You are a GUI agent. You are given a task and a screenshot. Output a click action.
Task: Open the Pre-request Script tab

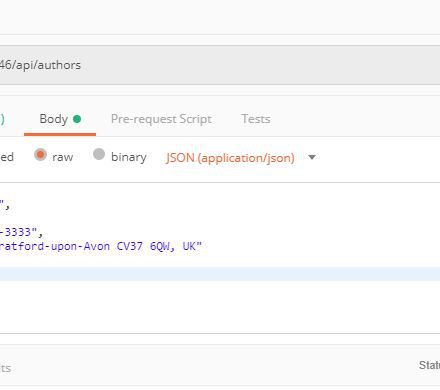[161, 119]
